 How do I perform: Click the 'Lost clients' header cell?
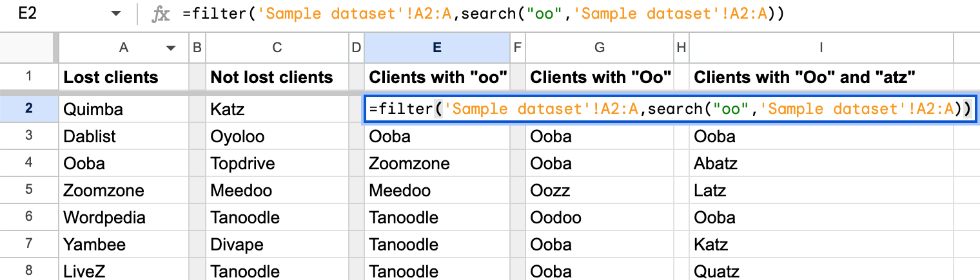[124, 77]
